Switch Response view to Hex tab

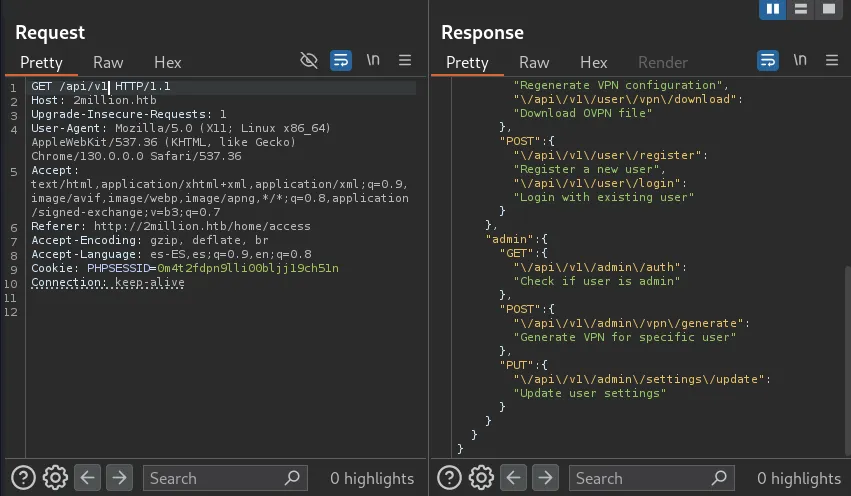[593, 62]
